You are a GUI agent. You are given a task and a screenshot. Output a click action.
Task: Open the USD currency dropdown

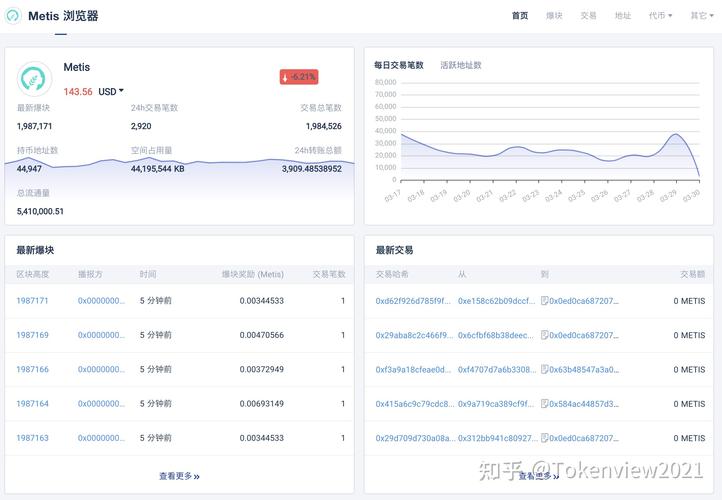(111, 92)
